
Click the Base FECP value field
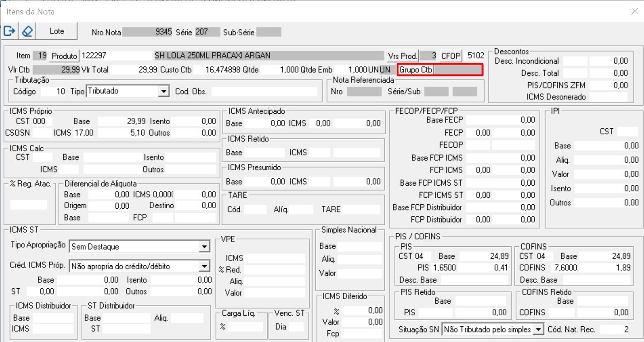click(x=501, y=120)
